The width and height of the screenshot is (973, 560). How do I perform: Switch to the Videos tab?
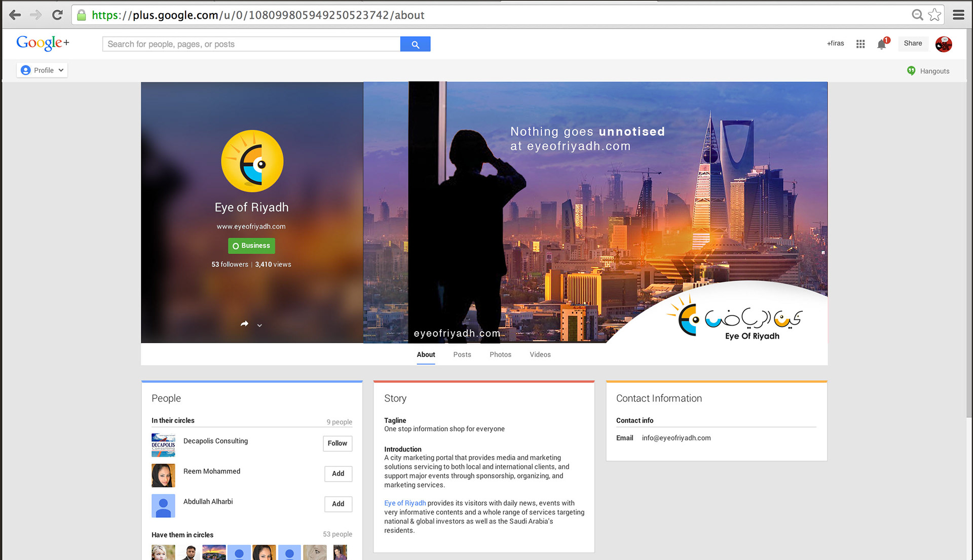540,354
